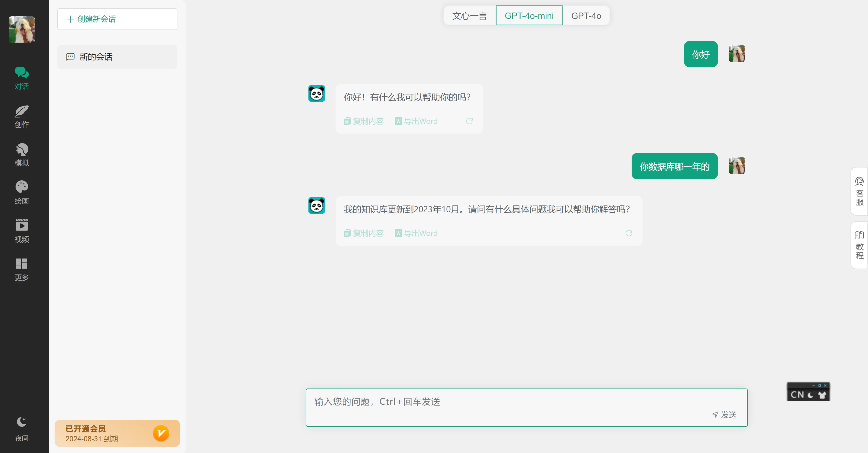Screen dimensions: 868x453
Task: Copy content of the first reply
Action: 364,121
